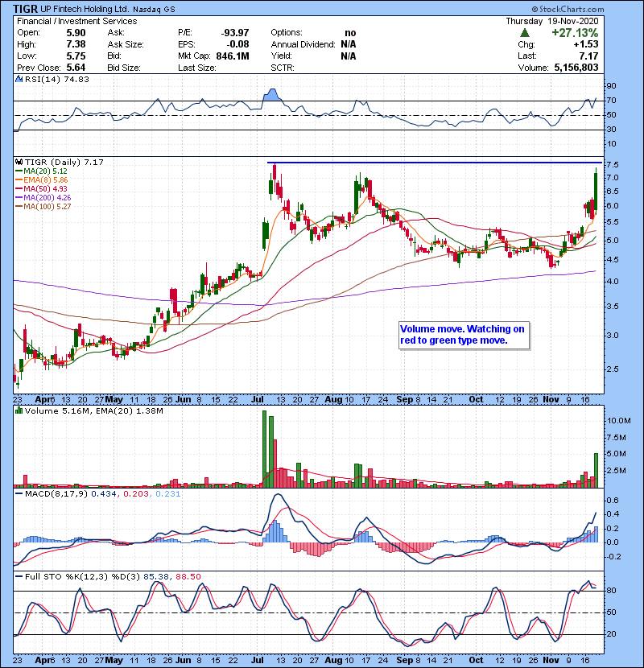
Task: Click the 'Jul' label on price chart axis
Action: point(258,400)
